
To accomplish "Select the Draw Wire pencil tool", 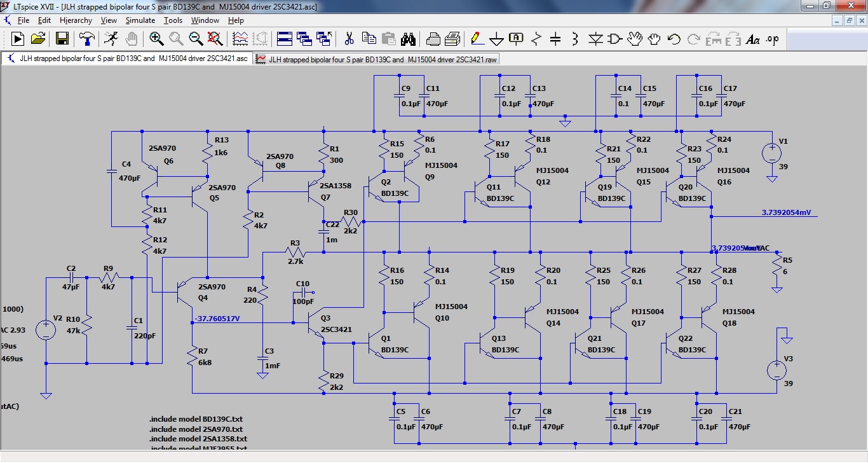I will tap(477, 39).
